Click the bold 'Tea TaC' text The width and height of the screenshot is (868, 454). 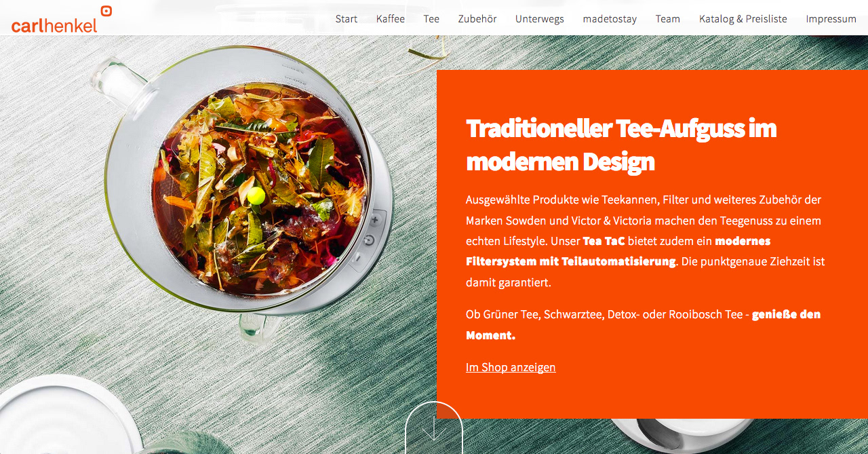coord(604,241)
